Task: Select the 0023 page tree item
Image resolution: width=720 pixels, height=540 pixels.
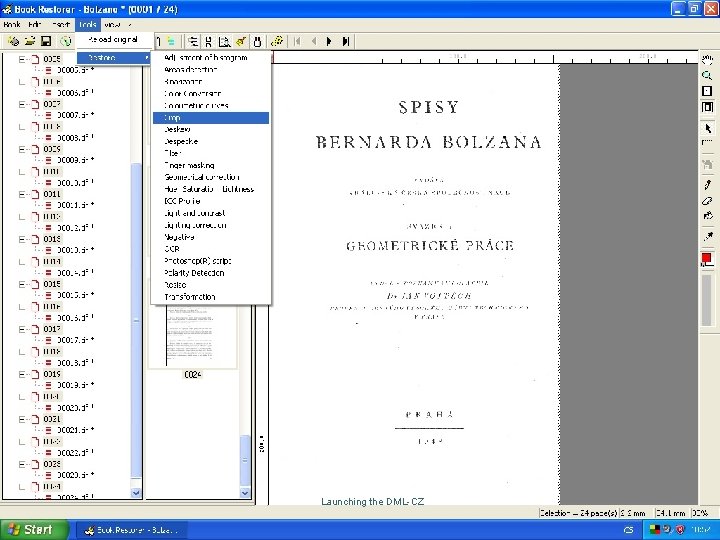Action: [52, 464]
